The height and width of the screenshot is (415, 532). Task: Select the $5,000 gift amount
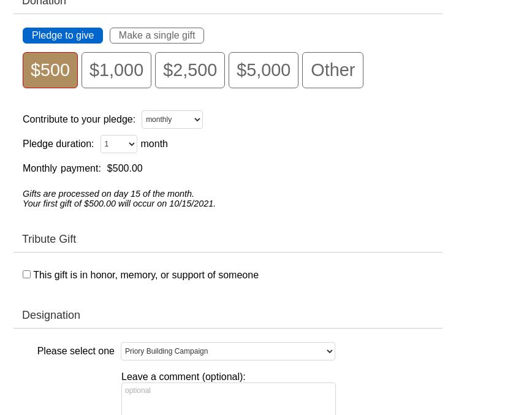(264, 70)
